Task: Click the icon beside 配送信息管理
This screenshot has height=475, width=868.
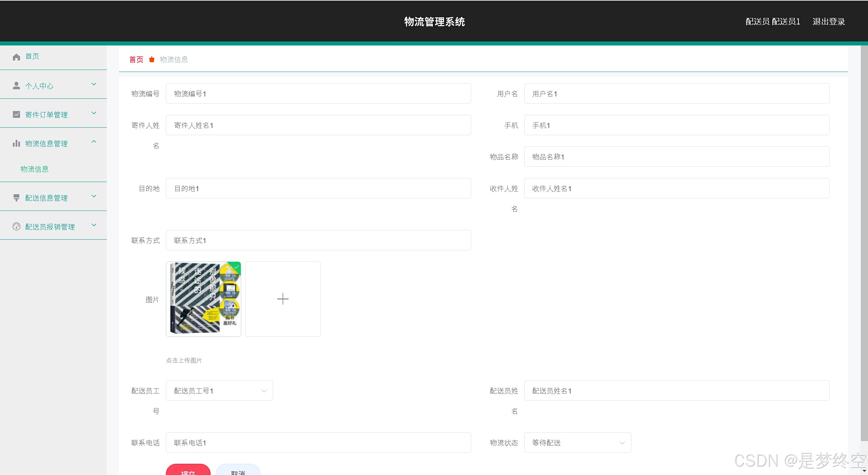Action: (x=16, y=198)
